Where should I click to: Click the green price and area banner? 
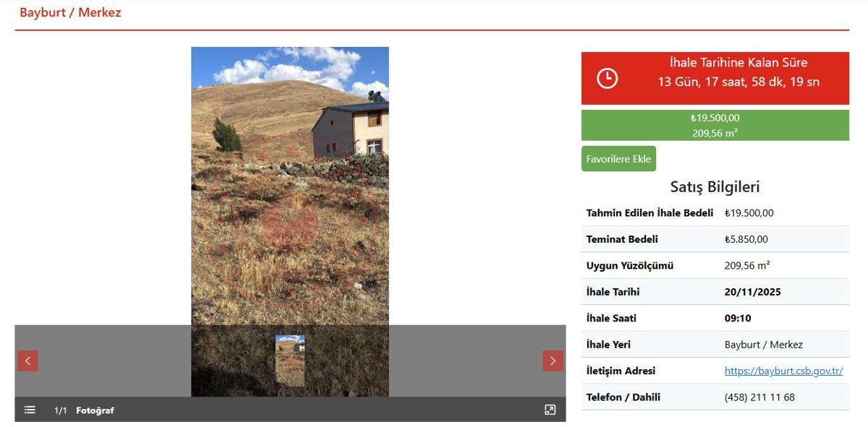point(715,125)
